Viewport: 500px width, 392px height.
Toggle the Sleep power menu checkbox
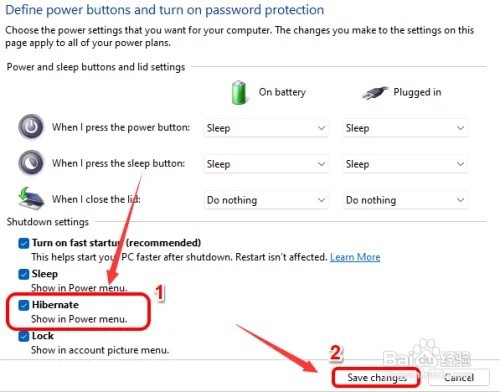(24, 274)
